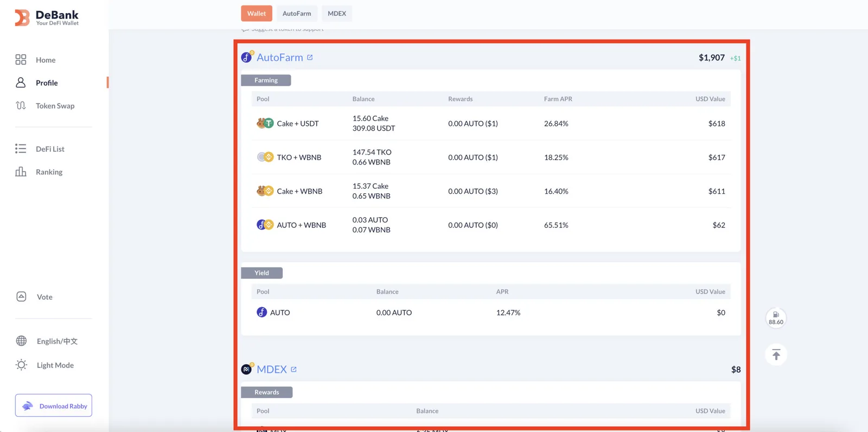
Task: Click the AUTO token icon in Yield
Action: (x=261, y=312)
